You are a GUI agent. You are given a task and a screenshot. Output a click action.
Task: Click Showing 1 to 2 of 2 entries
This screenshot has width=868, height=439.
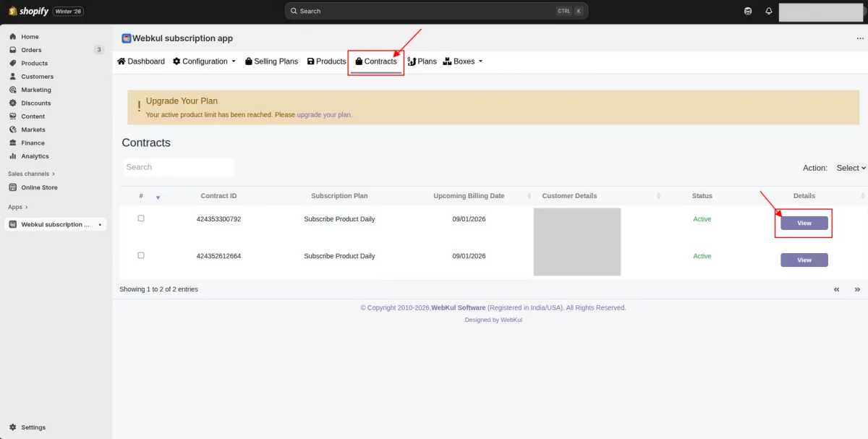(158, 289)
